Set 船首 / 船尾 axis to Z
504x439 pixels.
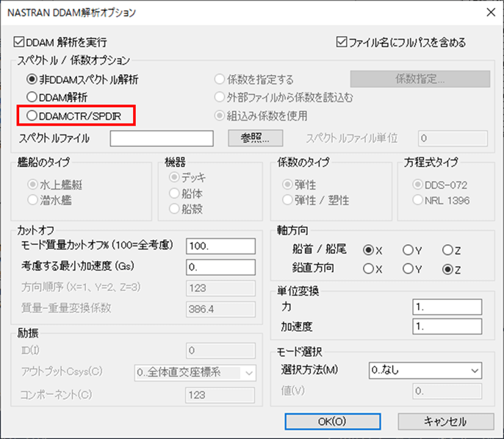point(447,250)
